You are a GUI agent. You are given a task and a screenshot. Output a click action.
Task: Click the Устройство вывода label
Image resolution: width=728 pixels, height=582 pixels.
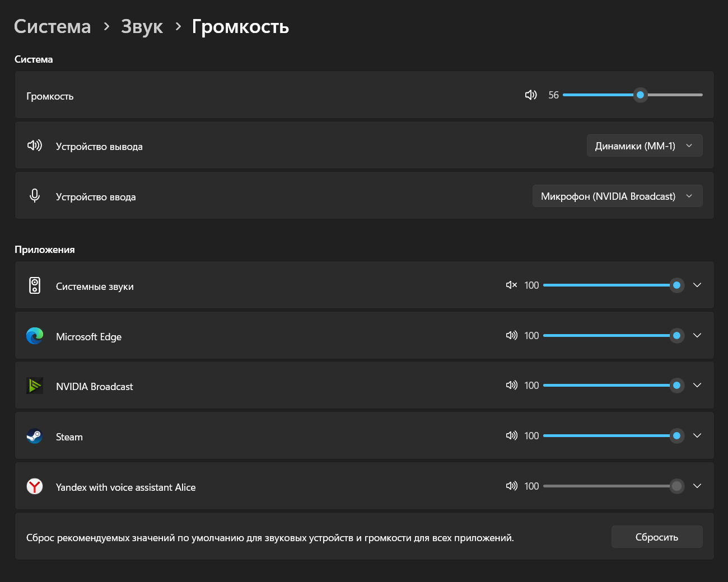(x=99, y=147)
